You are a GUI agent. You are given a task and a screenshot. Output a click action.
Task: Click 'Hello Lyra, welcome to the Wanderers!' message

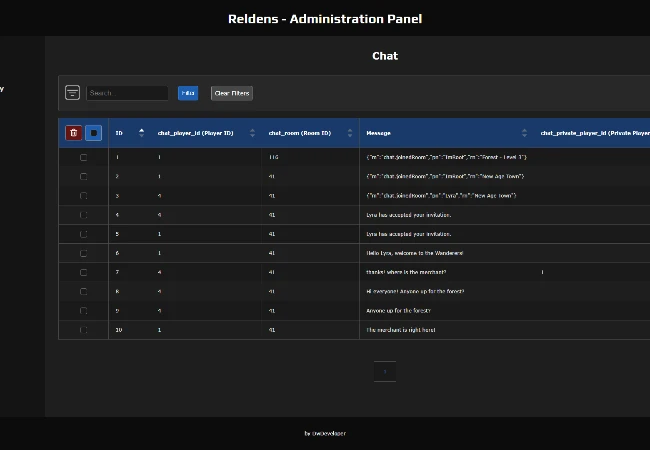coord(415,253)
